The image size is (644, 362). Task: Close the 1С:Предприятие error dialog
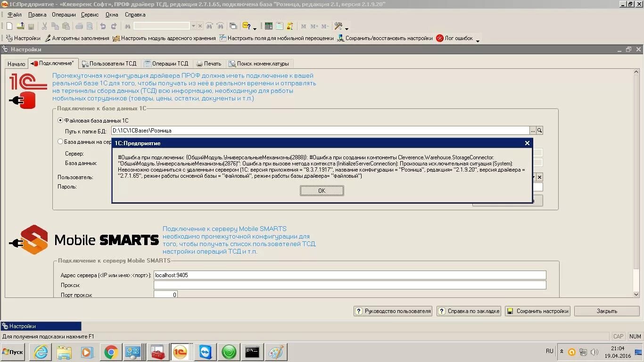[527, 143]
